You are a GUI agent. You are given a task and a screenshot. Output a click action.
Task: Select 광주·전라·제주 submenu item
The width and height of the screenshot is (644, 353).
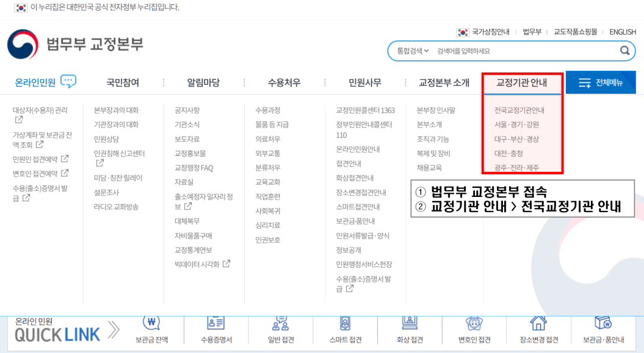tap(516, 168)
